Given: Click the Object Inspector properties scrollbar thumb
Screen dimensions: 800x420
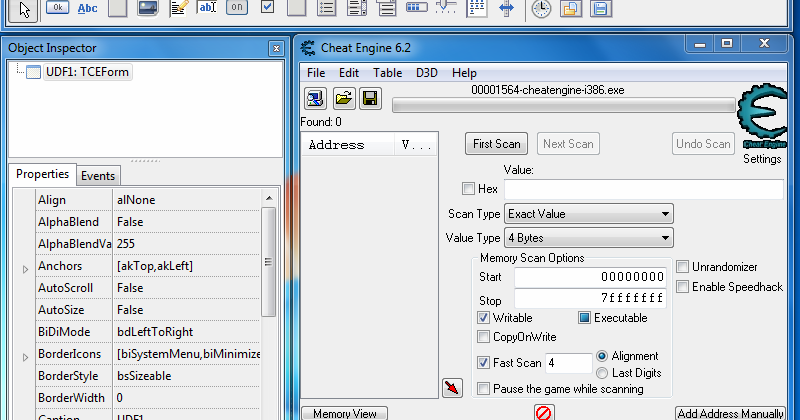Looking at the screenshot, I should point(269,262).
